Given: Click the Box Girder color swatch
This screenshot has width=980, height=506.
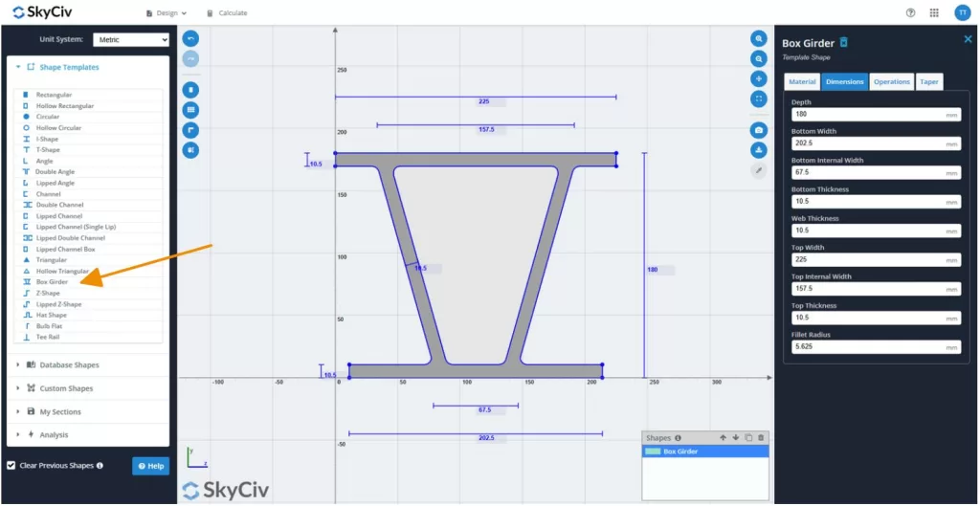Looking at the screenshot, I should (x=653, y=451).
